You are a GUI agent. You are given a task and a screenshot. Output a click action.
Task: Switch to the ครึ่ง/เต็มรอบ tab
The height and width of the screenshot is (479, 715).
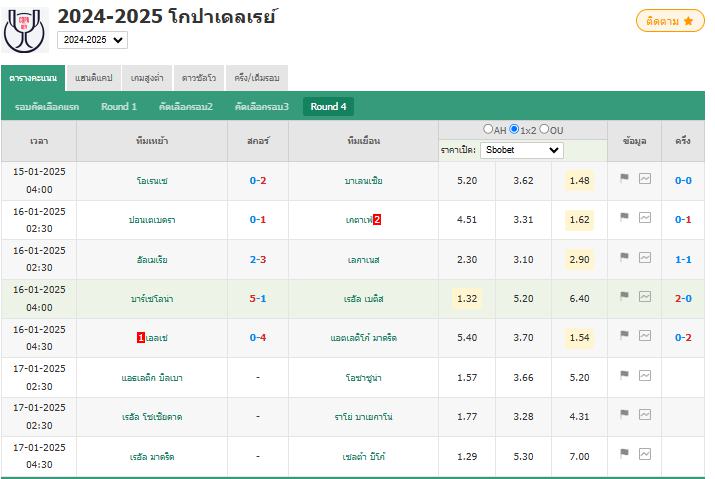[x=257, y=78]
